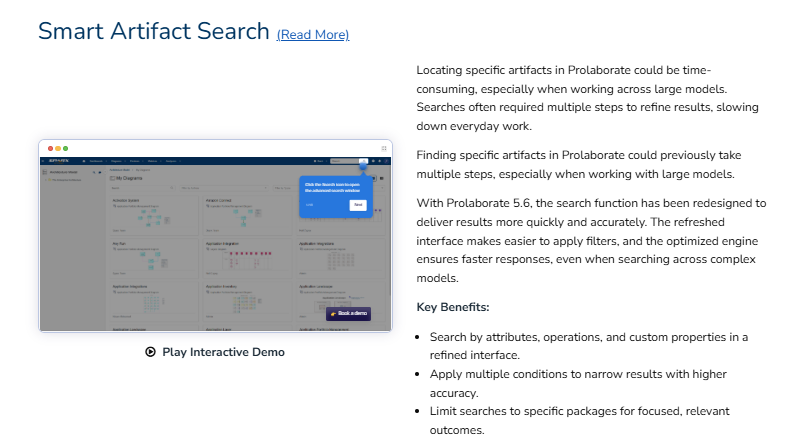
Task: Click the yellow dot in demo window header
Action: click(58, 148)
